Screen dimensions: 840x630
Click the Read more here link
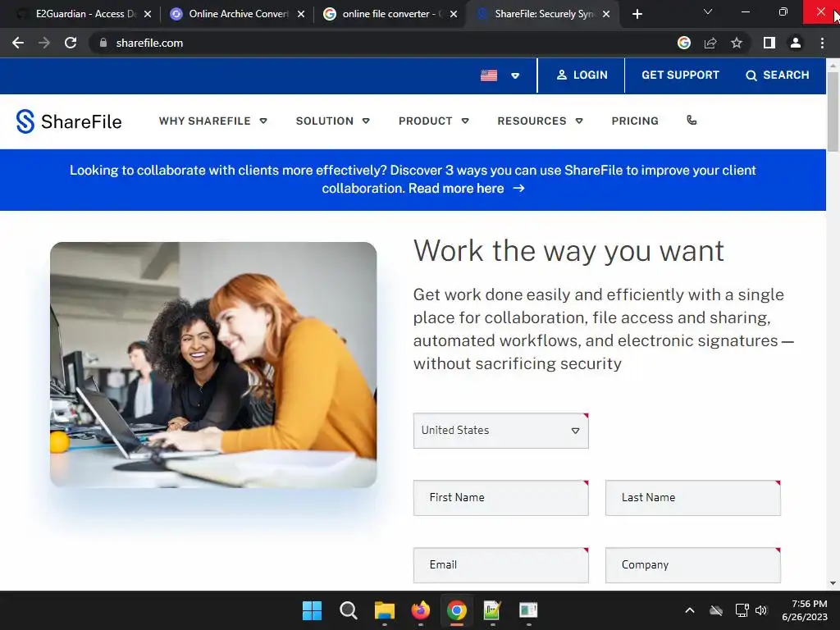466,189
